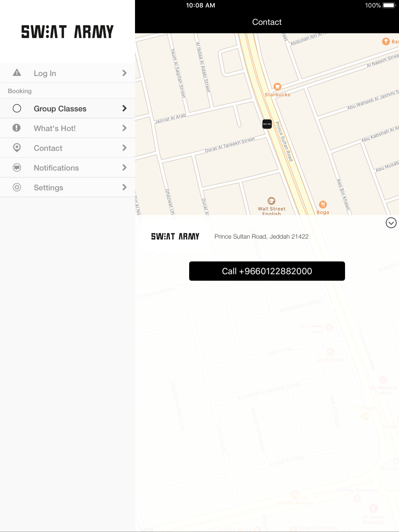Tap the Sweat Army map pin marker
Screen dimensions: 399x532
(x=267, y=124)
